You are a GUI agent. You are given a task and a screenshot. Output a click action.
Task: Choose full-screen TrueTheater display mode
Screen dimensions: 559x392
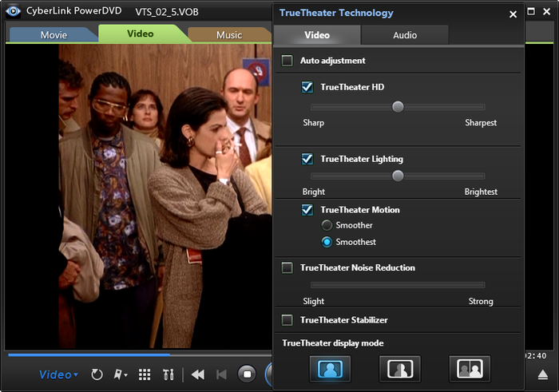330,369
